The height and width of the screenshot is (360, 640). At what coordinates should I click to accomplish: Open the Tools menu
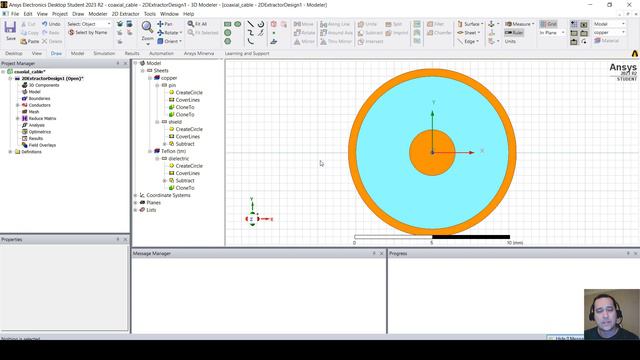point(149,14)
